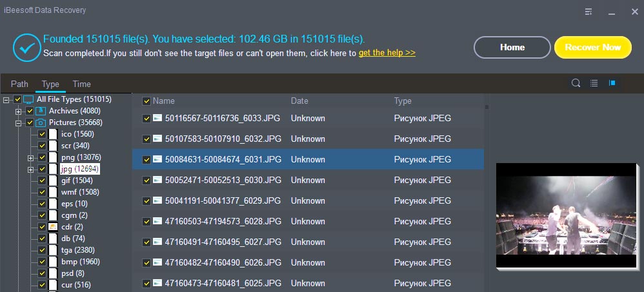Viewport: 644px width, 292px height.
Task: Expand the png (13076) node
Action: click(x=30, y=157)
